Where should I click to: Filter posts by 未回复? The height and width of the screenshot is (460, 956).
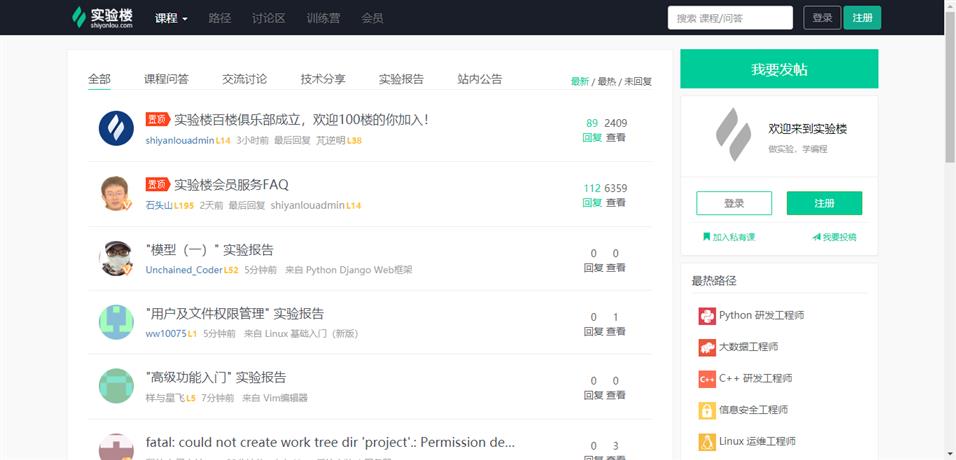click(x=638, y=81)
